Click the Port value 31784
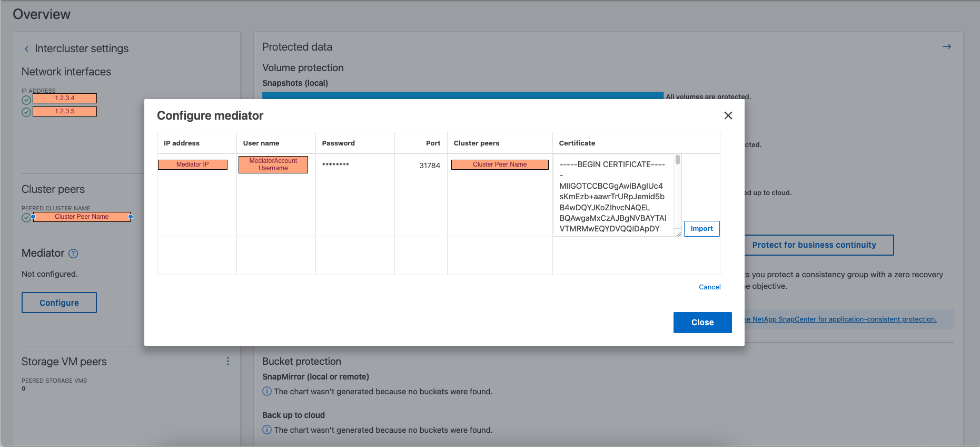The image size is (980, 447). (429, 166)
